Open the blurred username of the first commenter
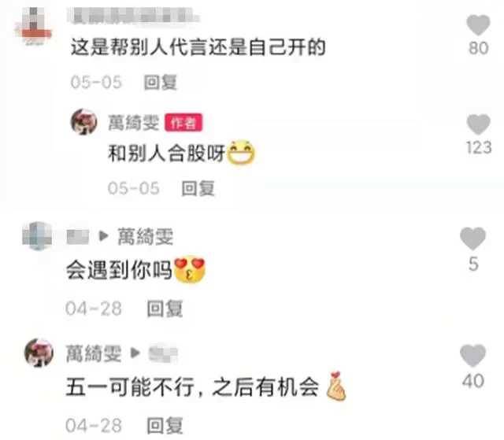 tap(133, 16)
